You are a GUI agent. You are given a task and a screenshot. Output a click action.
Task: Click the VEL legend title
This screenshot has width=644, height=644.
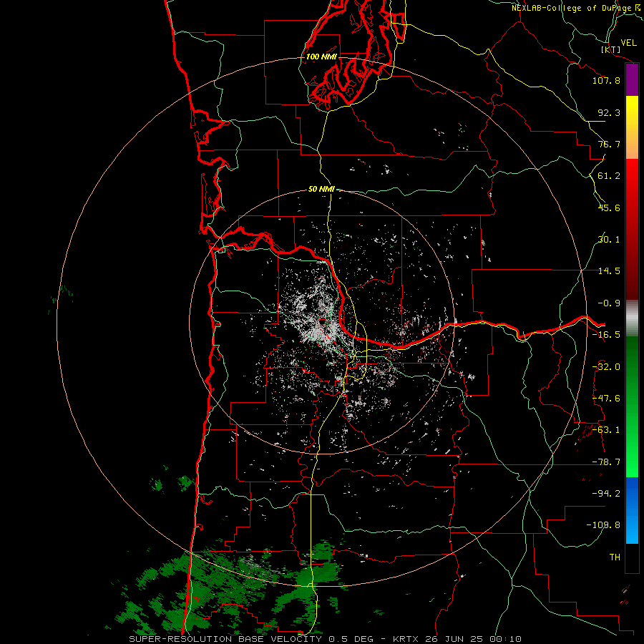click(629, 43)
